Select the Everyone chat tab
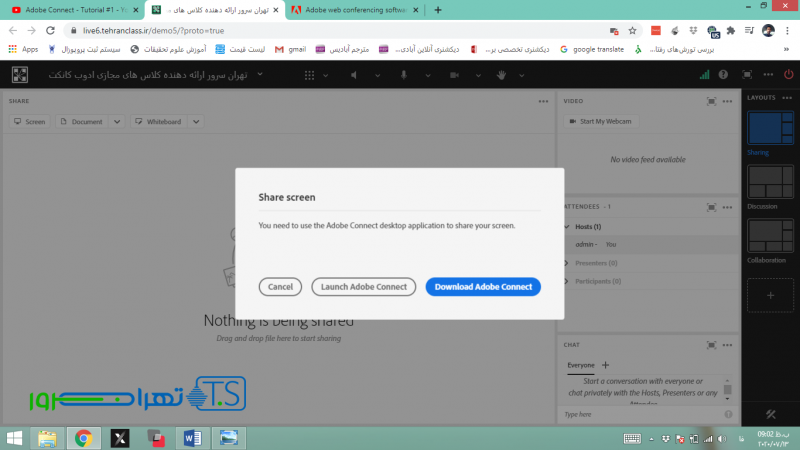Viewport: 800px width, 450px height. tap(580, 366)
